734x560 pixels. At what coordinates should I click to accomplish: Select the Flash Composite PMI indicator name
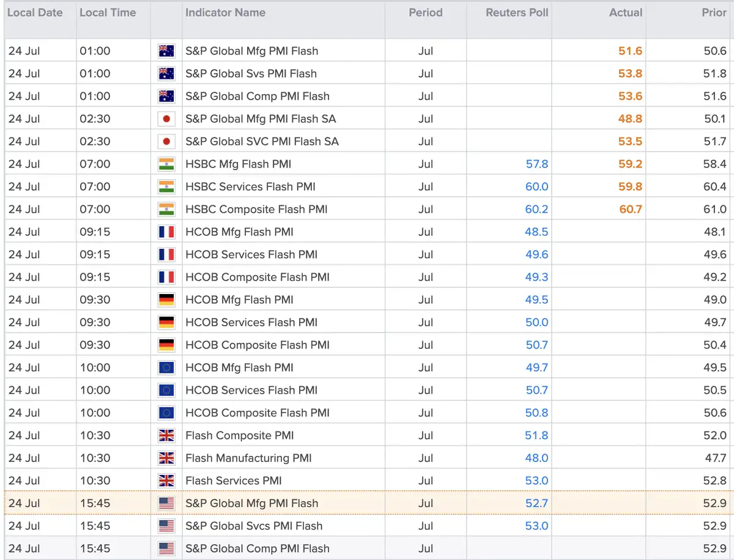(240, 436)
